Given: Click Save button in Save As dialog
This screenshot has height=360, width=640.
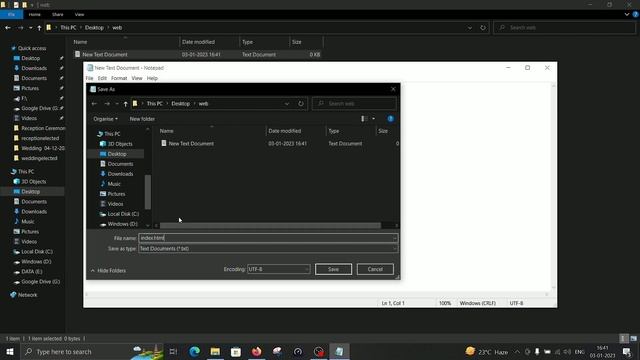Looking at the screenshot, I should [x=333, y=269].
